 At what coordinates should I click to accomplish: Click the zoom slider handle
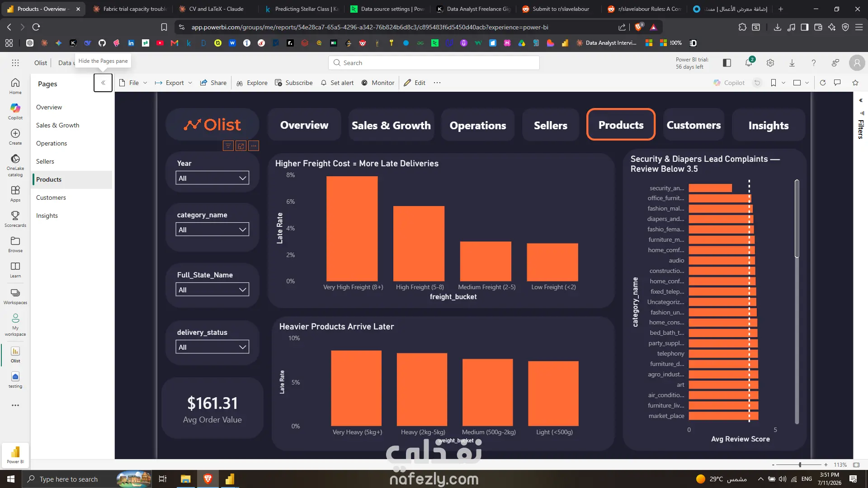pyautogui.click(x=800, y=465)
